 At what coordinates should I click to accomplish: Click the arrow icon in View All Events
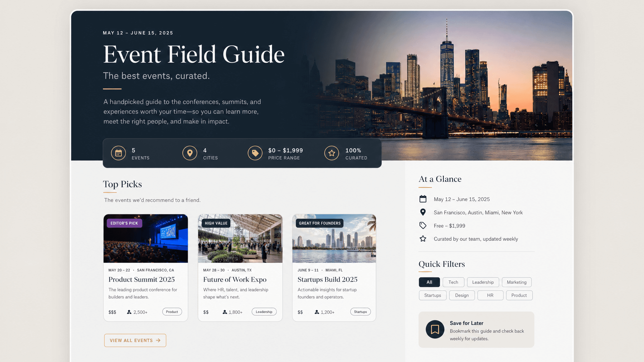pyautogui.click(x=158, y=340)
